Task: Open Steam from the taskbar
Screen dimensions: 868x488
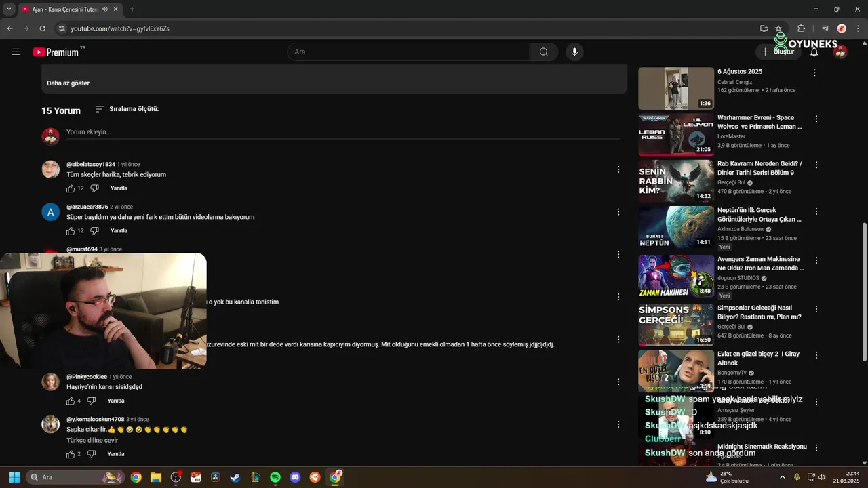Action: [x=235, y=477]
